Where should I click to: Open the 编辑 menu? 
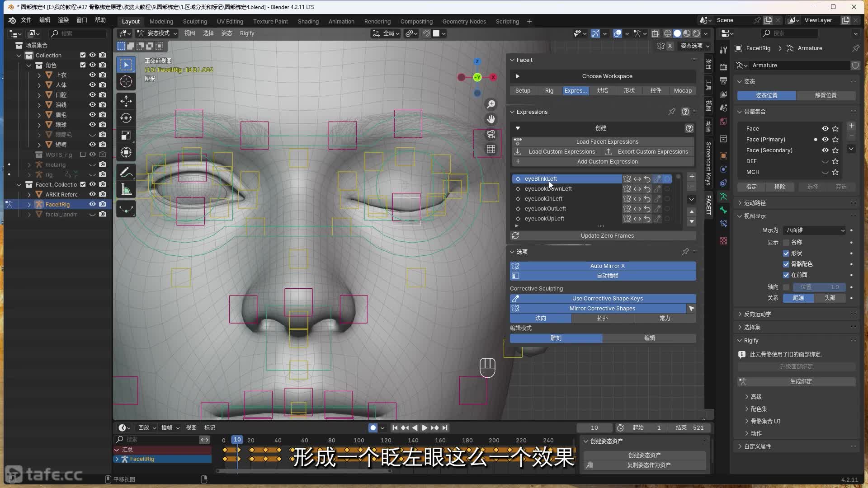tap(45, 20)
